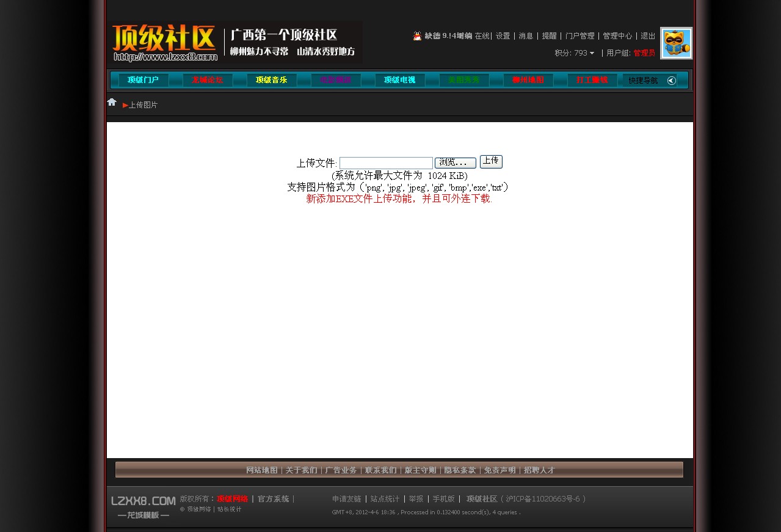Open the 电影频道 nav tab
The image size is (781, 532).
coord(336,80)
